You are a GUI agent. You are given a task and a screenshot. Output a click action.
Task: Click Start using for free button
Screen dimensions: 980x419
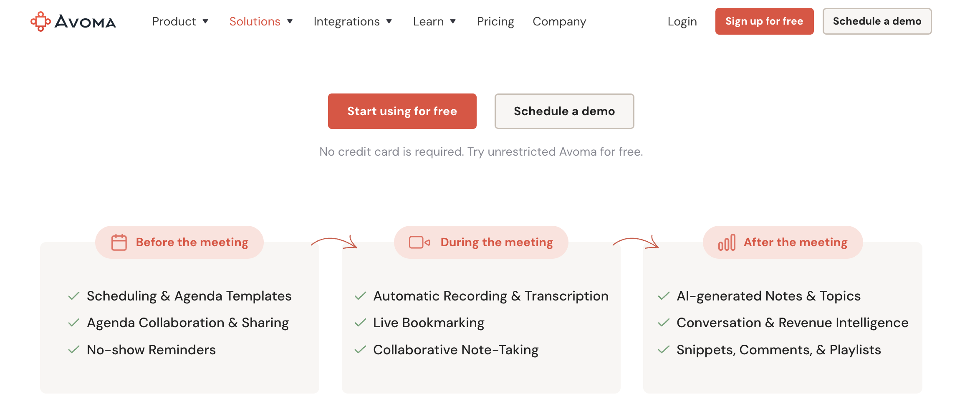tap(402, 111)
